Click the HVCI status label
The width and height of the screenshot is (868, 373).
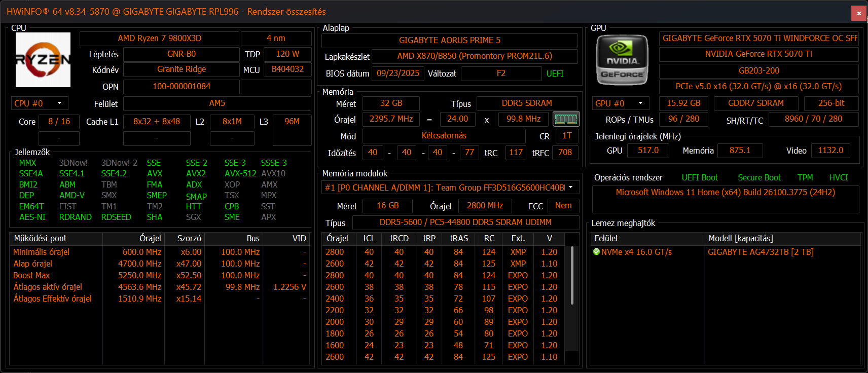[838, 177]
